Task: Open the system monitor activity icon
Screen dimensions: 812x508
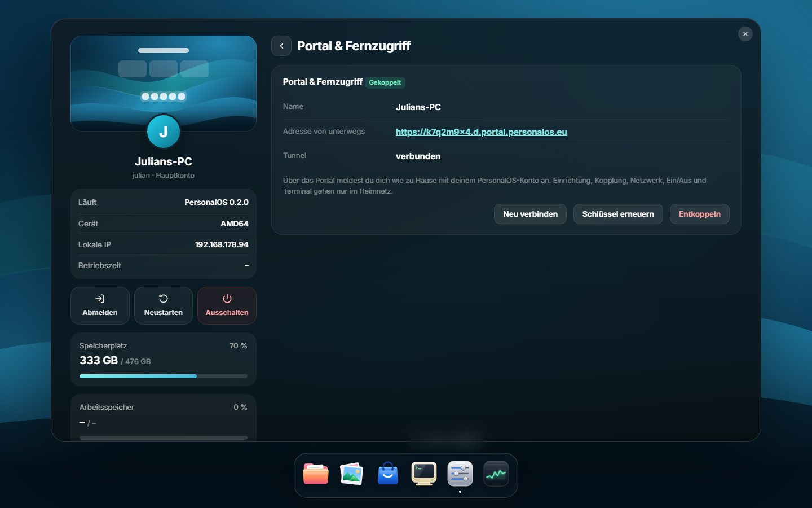Action: pos(496,474)
